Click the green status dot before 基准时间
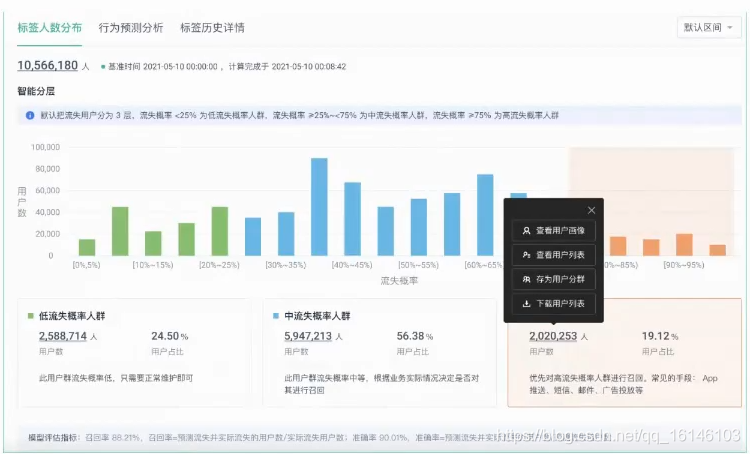 pyautogui.click(x=103, y=66)
